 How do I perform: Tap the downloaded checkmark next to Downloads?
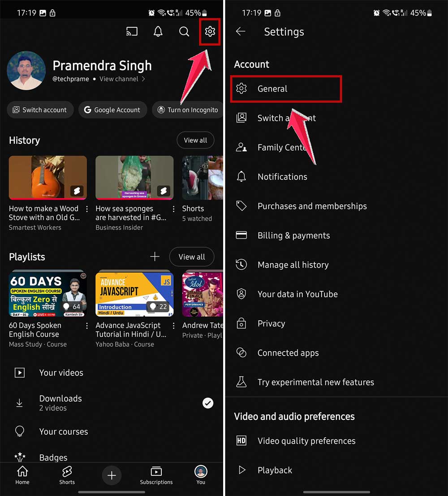(208, 403)
